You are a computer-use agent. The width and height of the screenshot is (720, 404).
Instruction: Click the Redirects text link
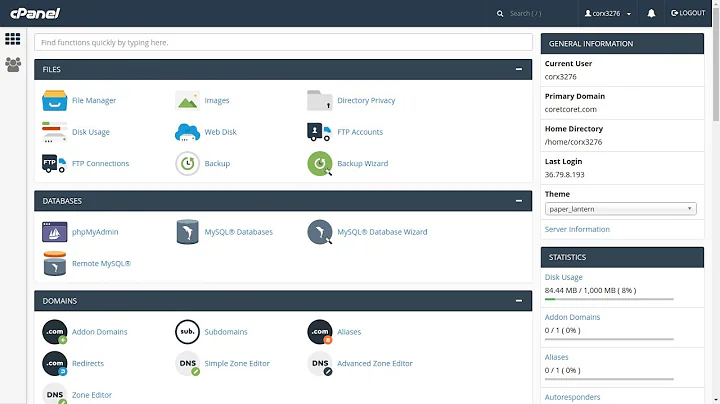(x=88, y=364)
